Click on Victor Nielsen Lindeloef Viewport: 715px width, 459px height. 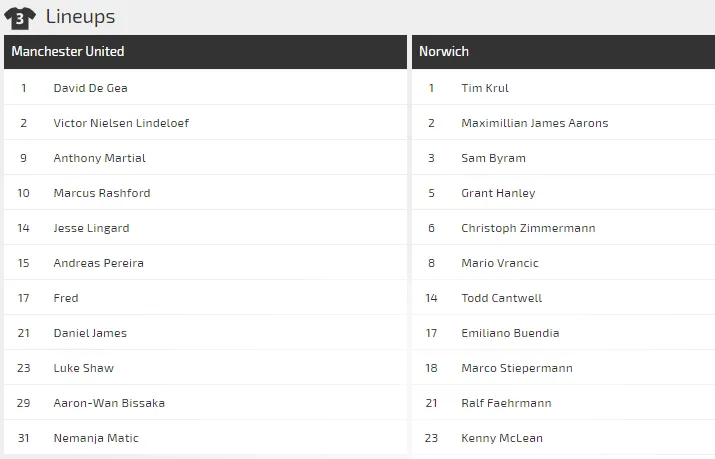(121, 123)
